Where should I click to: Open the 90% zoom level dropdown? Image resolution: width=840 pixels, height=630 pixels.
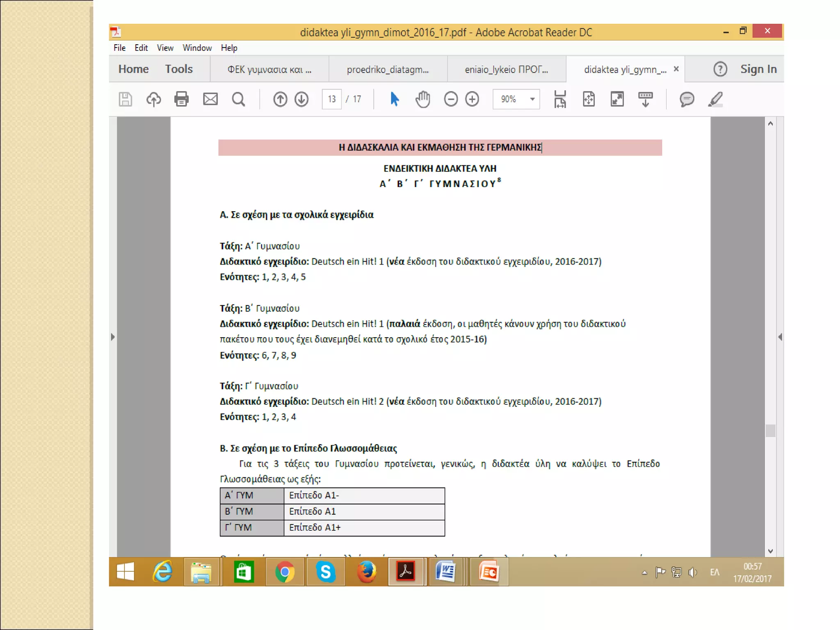[x=532, y=99]
